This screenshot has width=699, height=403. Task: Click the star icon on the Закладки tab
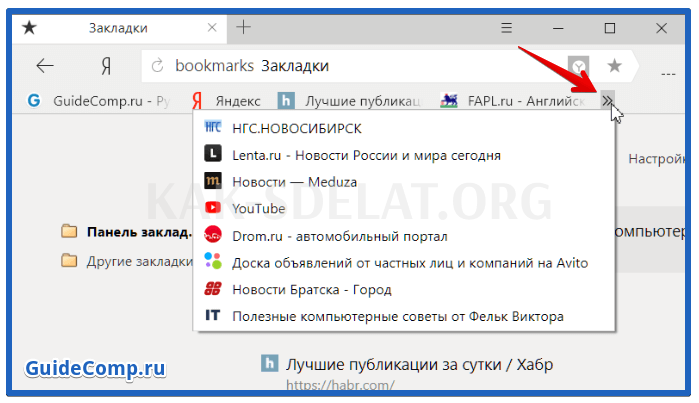[x=29, y=28]
